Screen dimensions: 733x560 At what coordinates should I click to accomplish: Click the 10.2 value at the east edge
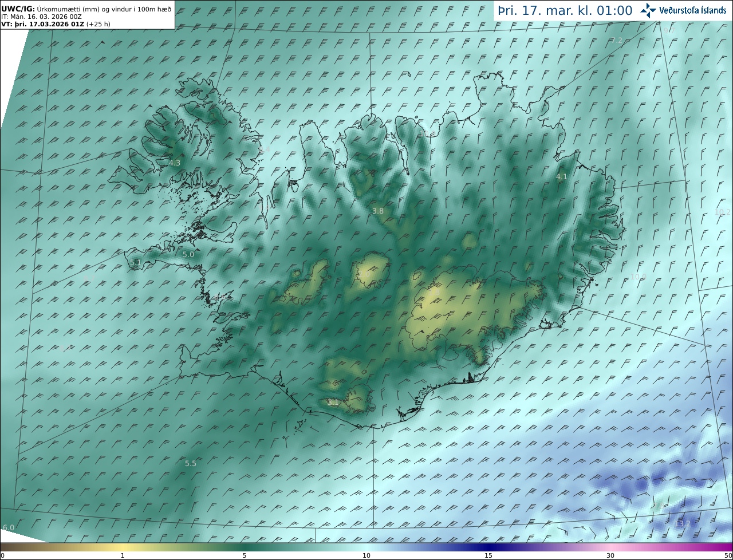723,212
